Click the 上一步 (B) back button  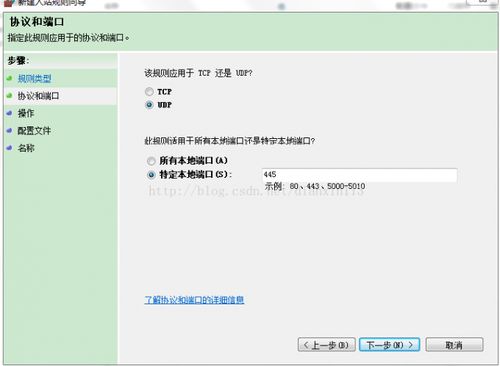(327, 345)
